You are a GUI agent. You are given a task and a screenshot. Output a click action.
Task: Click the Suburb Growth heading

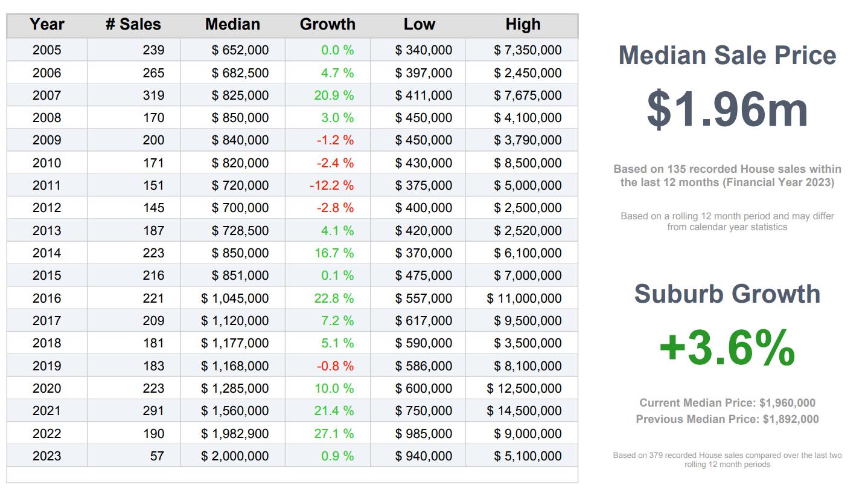(x=727, y=294)
